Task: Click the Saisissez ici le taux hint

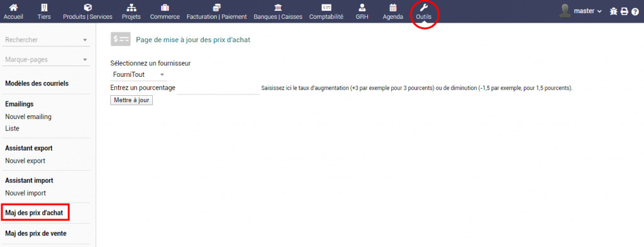Action: pyautogui.click(x=417, y=88)
